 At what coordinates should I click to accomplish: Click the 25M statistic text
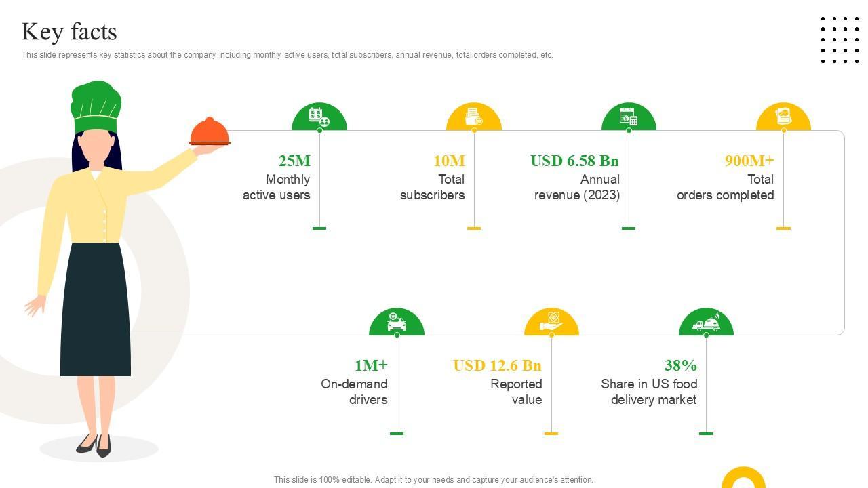pos(294,161)
